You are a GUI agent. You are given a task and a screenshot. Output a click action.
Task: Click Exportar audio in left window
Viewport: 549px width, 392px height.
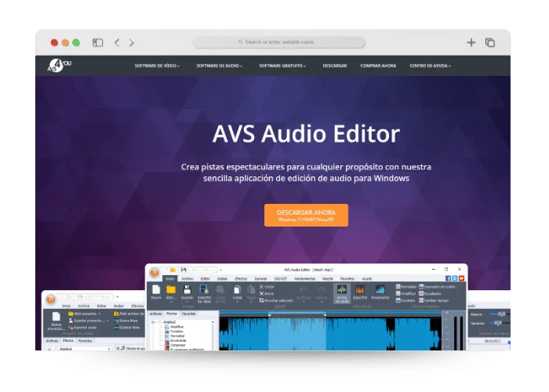point(82,328)
